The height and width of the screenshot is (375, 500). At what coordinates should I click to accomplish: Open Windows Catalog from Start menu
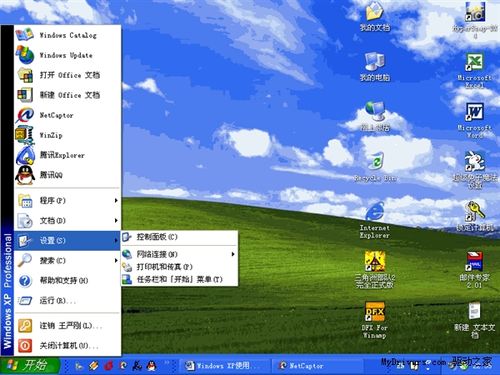(67, 35)
